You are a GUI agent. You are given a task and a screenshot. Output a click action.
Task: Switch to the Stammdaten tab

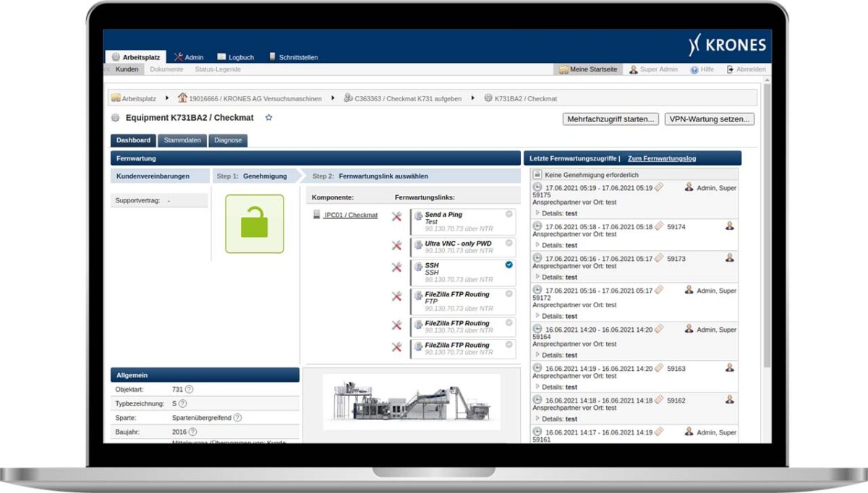tap(182, 140)
